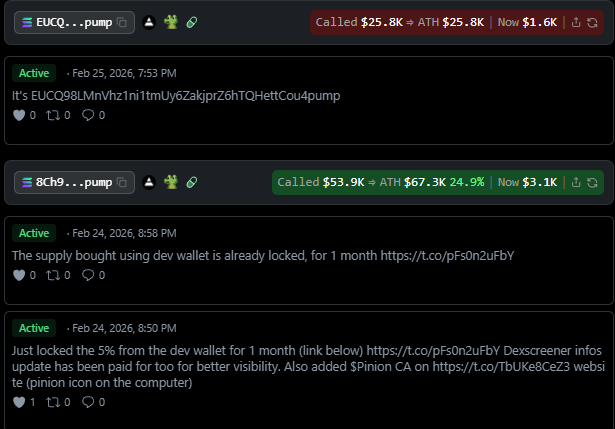Refresh the EUCQ call stats
The height and width of the screenshot is (429, 615).
click(592, 22)
